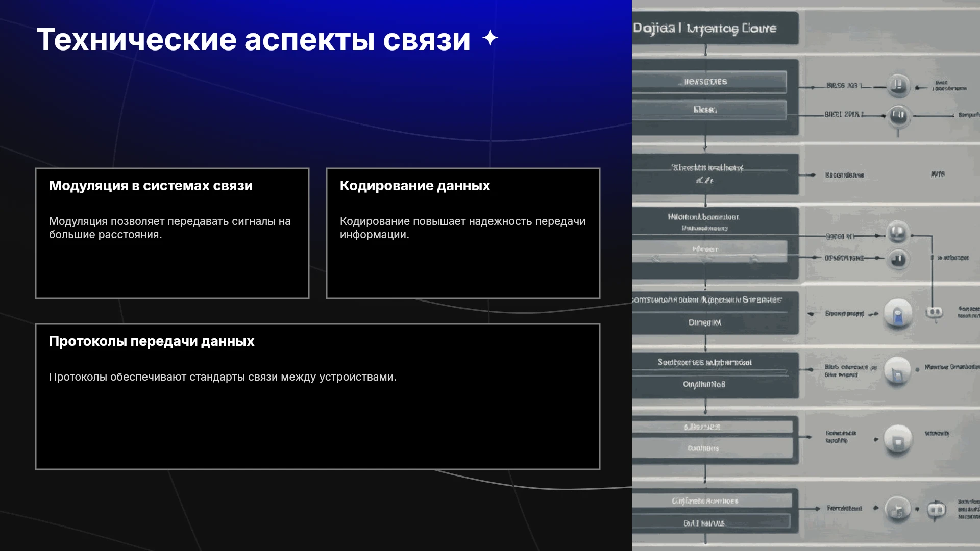The width and height of the screenshot is (980, 551).
Task: Click the lowest round knob in the diagram
Action: tap(898, 509)
